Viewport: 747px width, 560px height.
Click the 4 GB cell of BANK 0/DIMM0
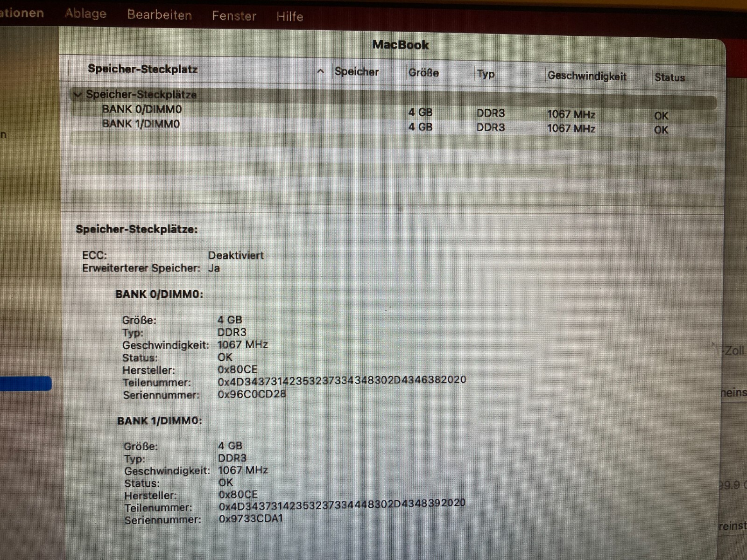point(420,112)
